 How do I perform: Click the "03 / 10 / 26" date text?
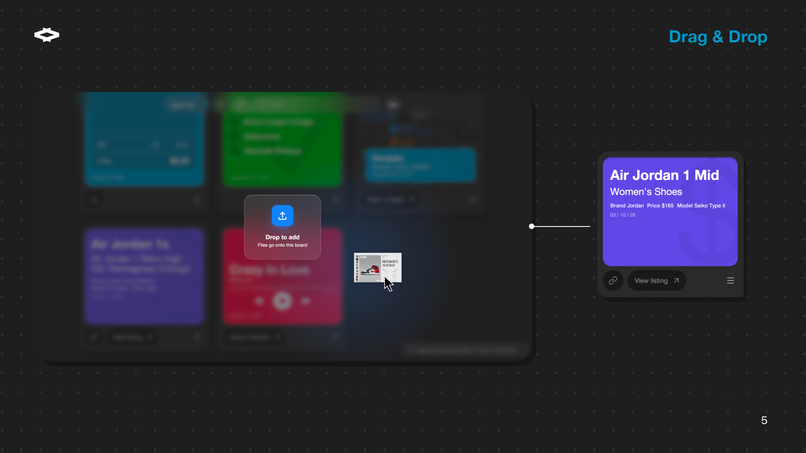point(622,215)
